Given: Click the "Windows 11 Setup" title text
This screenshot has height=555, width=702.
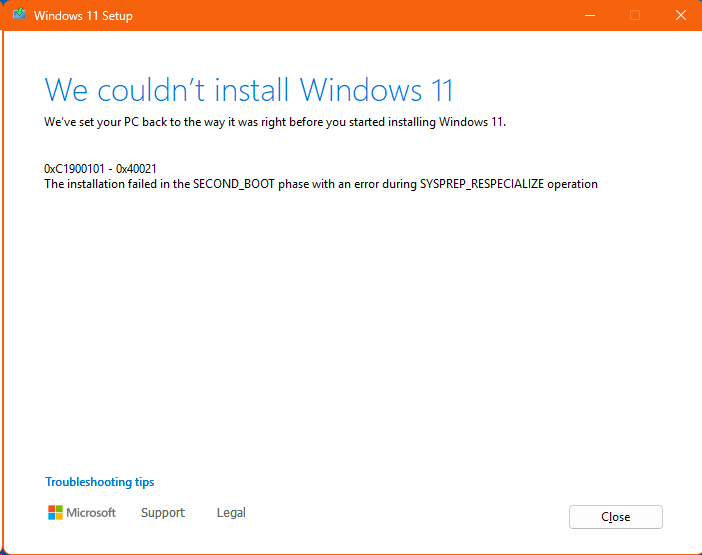Looking at the screenshot, I should (x=83, y=16).
